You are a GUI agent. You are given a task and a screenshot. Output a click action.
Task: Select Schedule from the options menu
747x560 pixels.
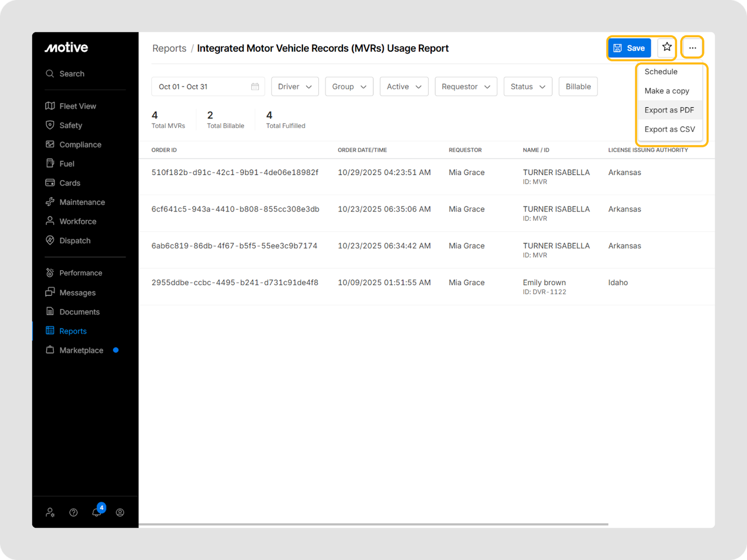click(661, 71)
